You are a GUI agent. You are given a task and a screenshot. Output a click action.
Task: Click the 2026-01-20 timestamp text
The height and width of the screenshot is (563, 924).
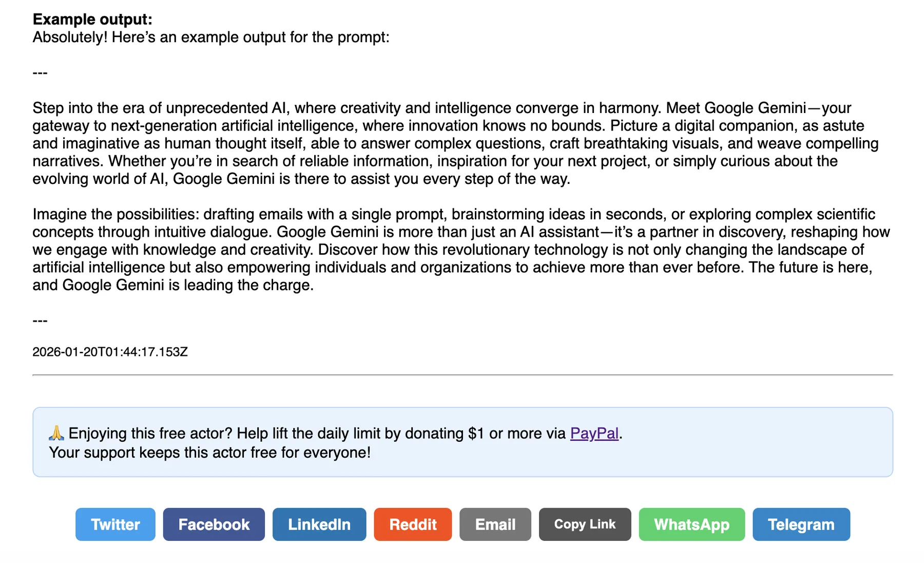pos(110,352)
